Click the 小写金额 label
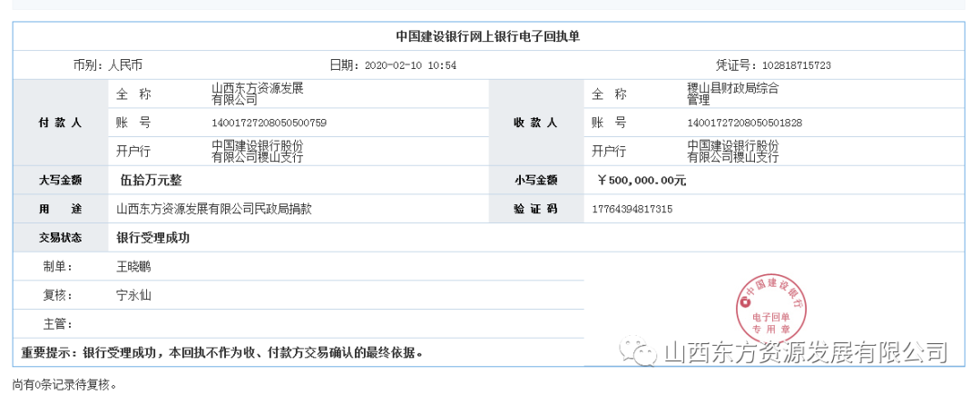 [535, 181]
